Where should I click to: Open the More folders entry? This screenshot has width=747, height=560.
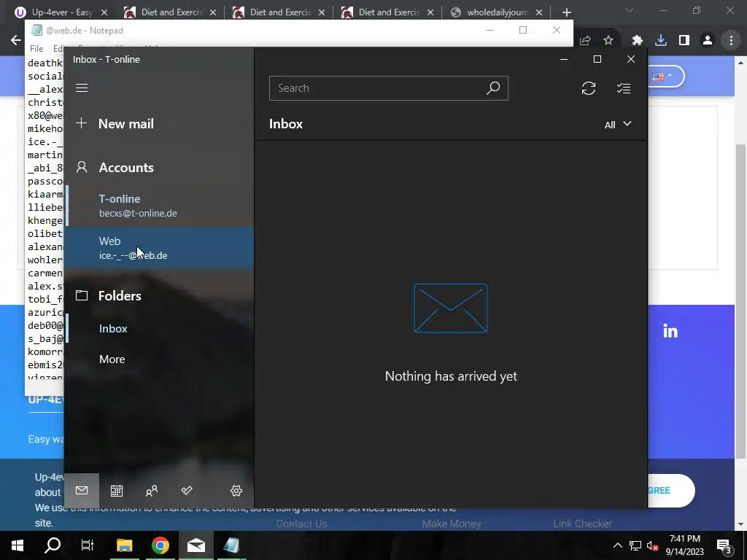click(158, 359)
